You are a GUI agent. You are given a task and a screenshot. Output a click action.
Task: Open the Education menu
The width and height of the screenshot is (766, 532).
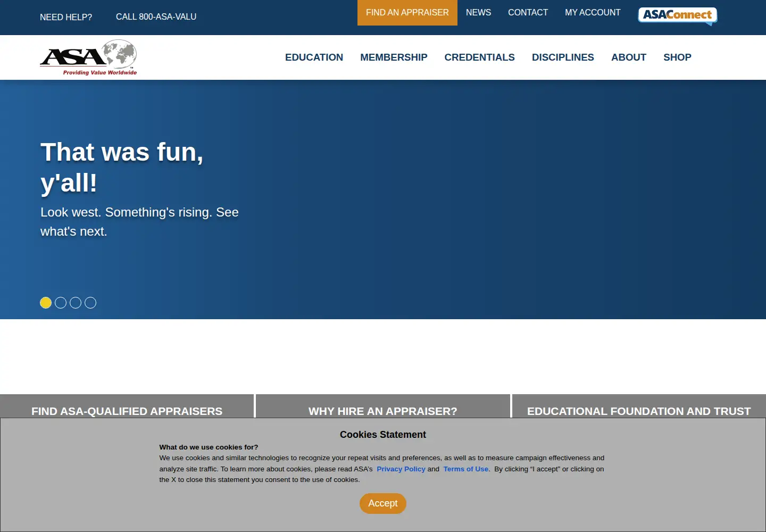[x=314, y=57]
